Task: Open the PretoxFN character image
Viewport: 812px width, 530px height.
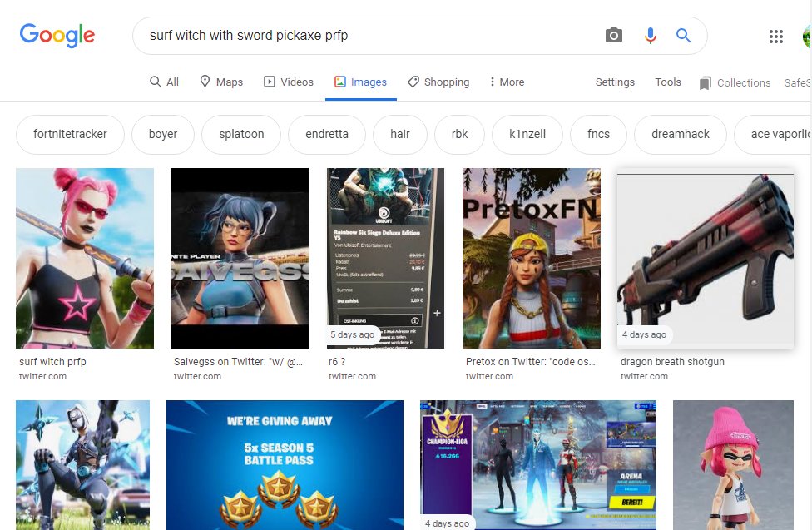Action: tap(532, 258)
